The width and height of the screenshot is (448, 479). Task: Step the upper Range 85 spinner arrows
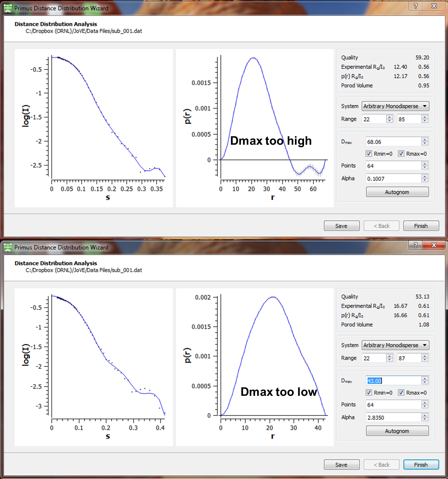[425, 119]
